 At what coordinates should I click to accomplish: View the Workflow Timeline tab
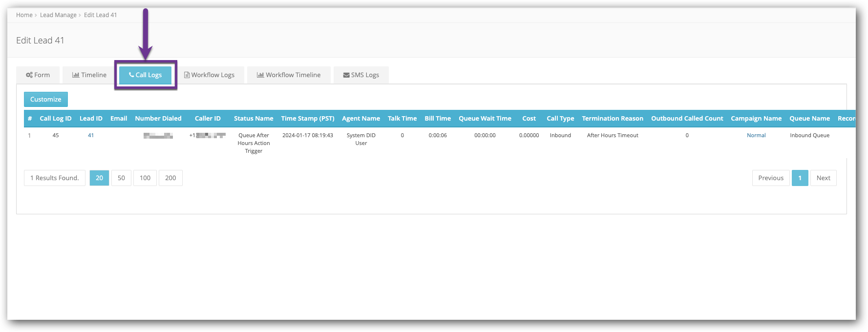click(289, 75)
